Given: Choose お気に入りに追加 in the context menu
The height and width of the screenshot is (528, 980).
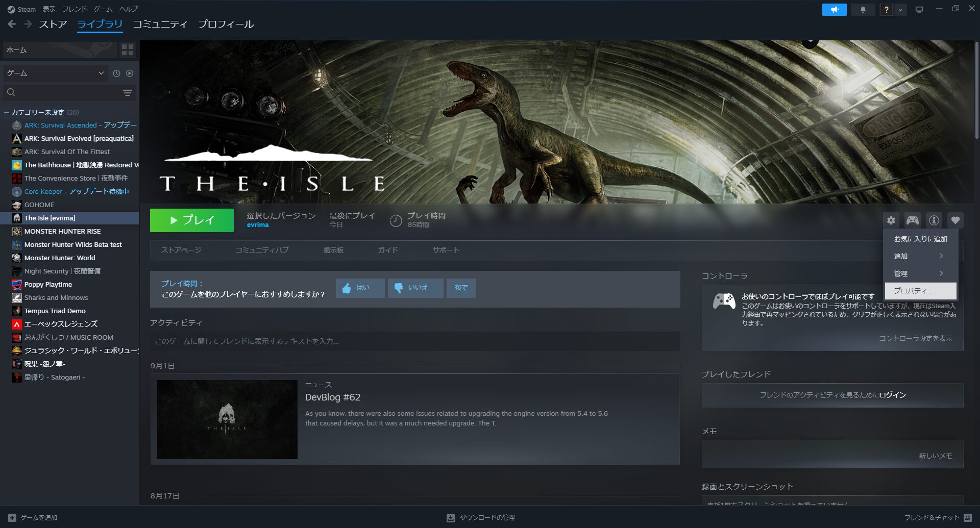Looking at the screenshot, I should pyautogui.click(x=920, y=239).
